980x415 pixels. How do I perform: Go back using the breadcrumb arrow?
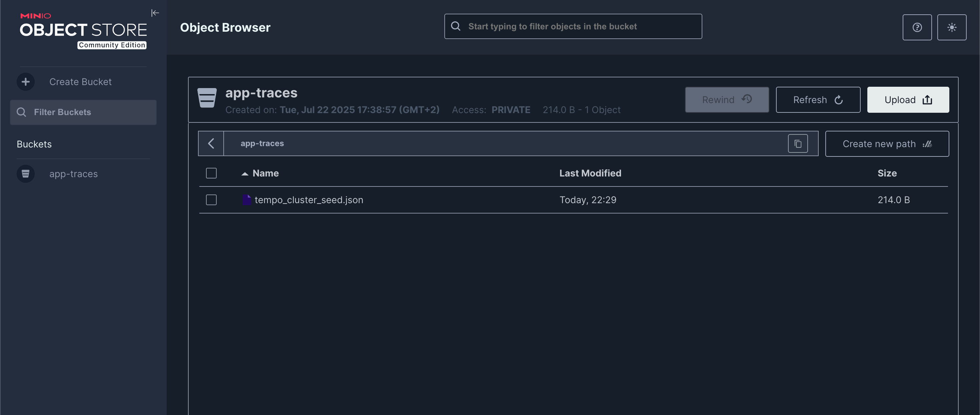click(x=211, y=143)
